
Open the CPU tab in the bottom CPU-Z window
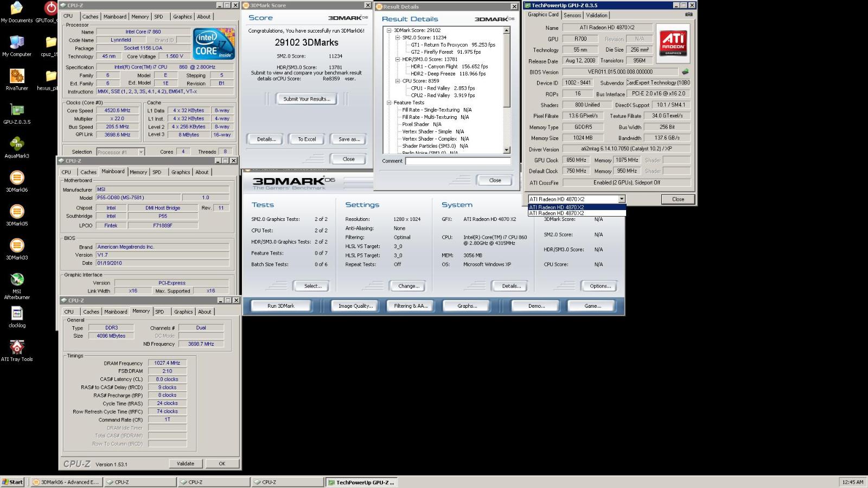(69, 312)
